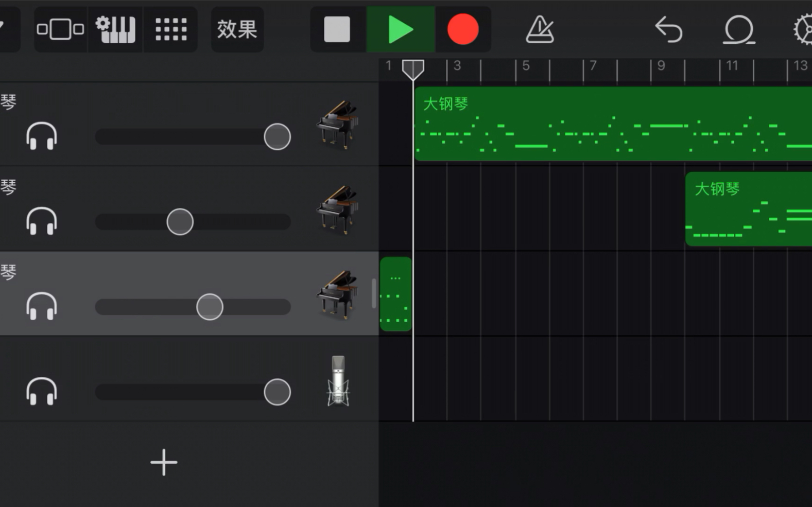Select the second track's grand piano icon
The height and width of the screenshot is (507, 812).
coord(337,209)
